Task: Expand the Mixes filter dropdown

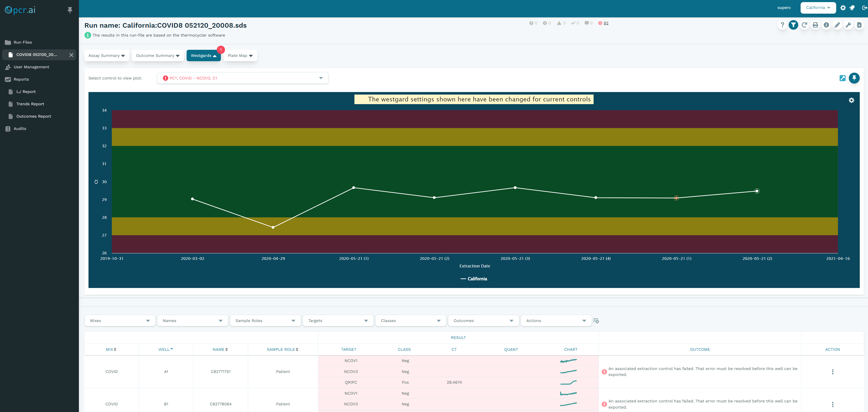Action: pyautogui.click(x=120, y=320)
